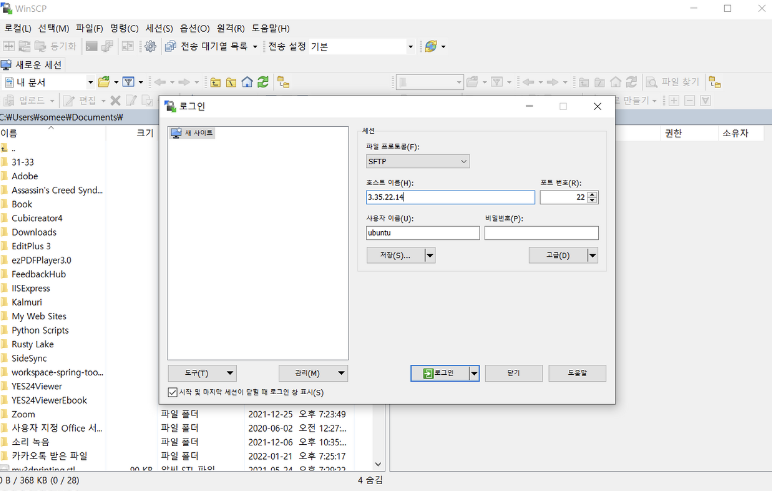This screenshot has height=491, width=772.
Task: Click the 닫기 close button in dialog
Action: coord(514,373)
